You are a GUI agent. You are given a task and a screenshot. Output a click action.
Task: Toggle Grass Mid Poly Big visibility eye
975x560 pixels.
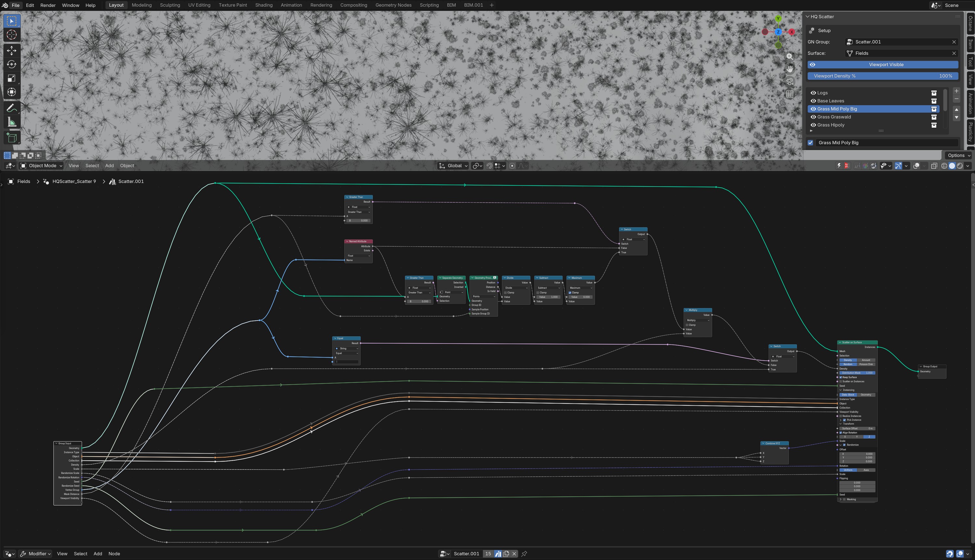(813, 109)
